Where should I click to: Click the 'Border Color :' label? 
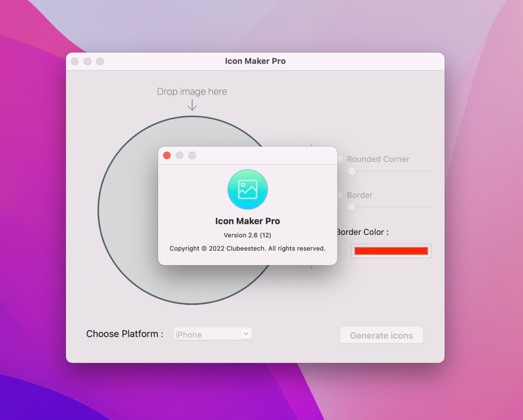coord(362,232)
